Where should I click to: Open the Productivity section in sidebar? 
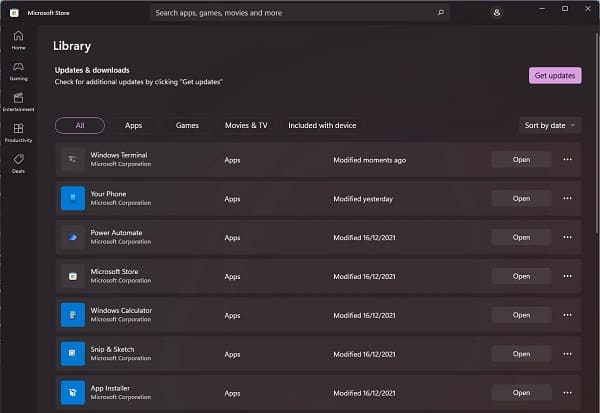click(18, 133)
